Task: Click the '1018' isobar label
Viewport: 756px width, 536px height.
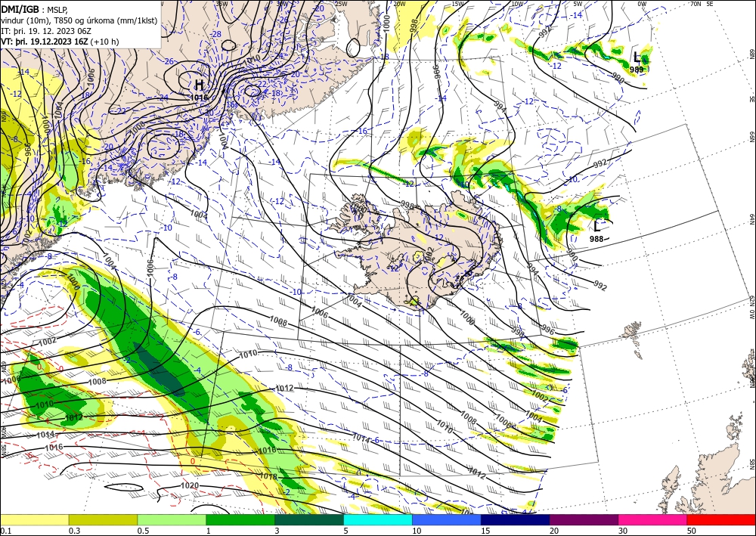Action: click(x=269, y=477)
